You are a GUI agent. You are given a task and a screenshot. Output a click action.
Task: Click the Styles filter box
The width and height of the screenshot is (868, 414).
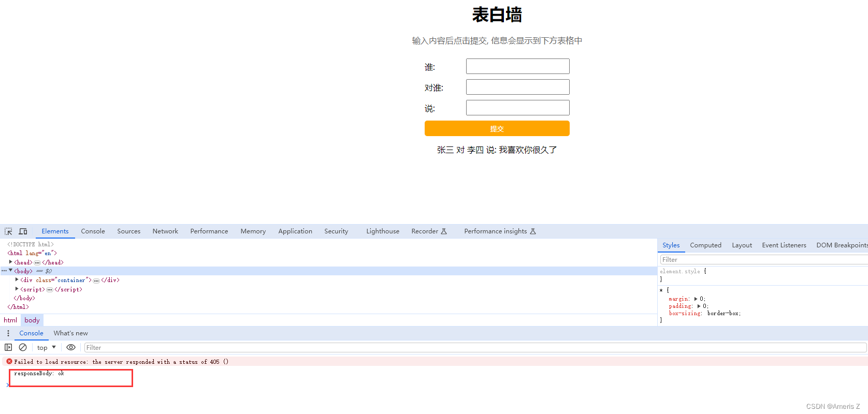(763, 260)
